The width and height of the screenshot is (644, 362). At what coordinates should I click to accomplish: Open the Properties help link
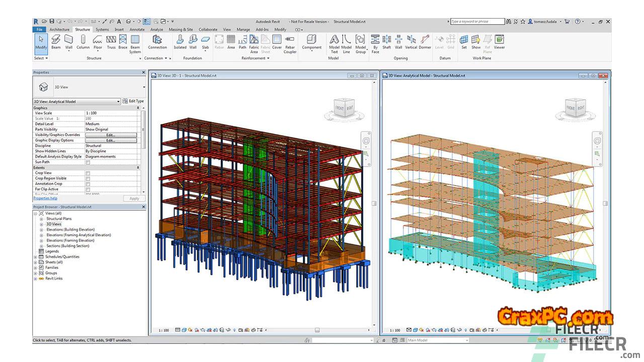click(45, 199)
